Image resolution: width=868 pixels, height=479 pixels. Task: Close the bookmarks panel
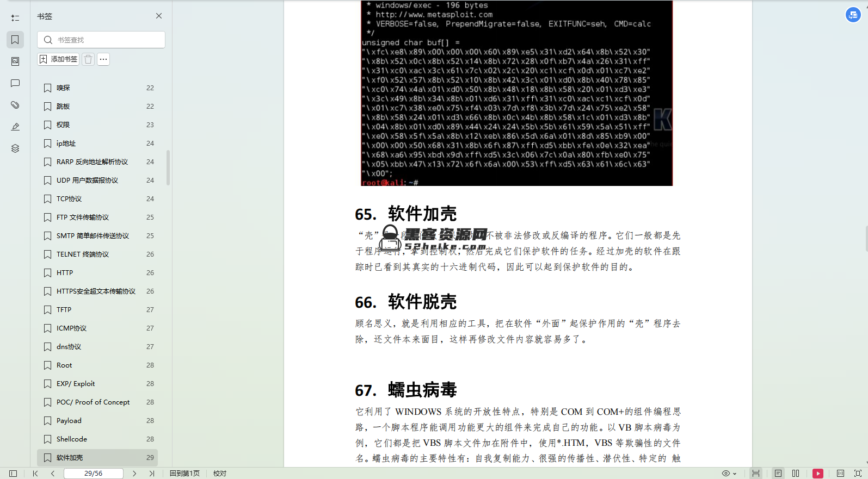pyautogui.click(x=159, y=16)
